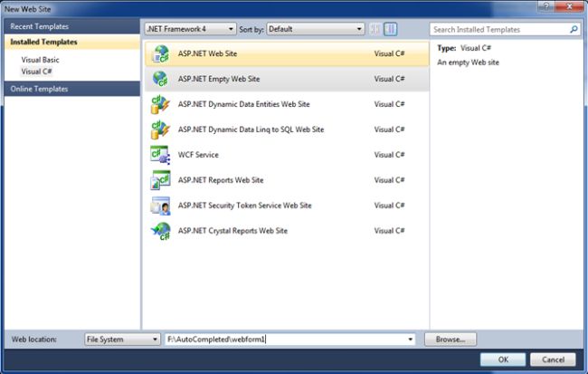Switch to small icons view
Image resolution: width=588 pixels, height=374 pixels.
tap(375, 29)
